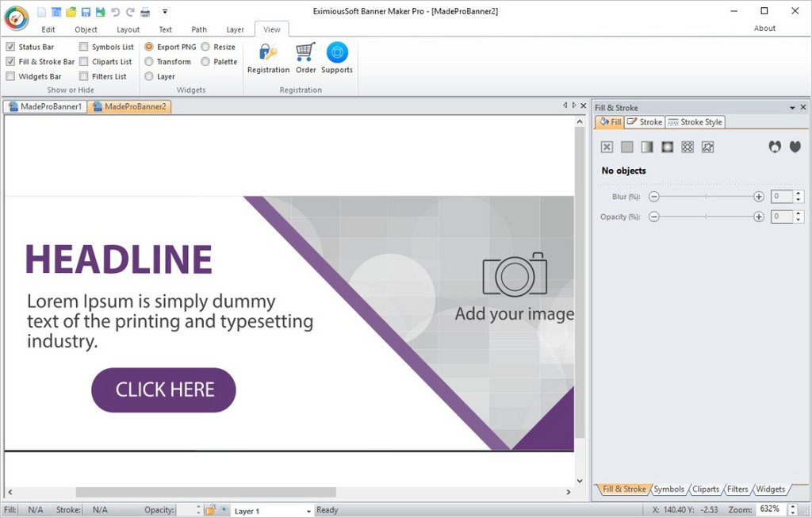Switch to the MadeProBanner1 document tab
This screenshot has height=518, width=812.
point(45,106)
